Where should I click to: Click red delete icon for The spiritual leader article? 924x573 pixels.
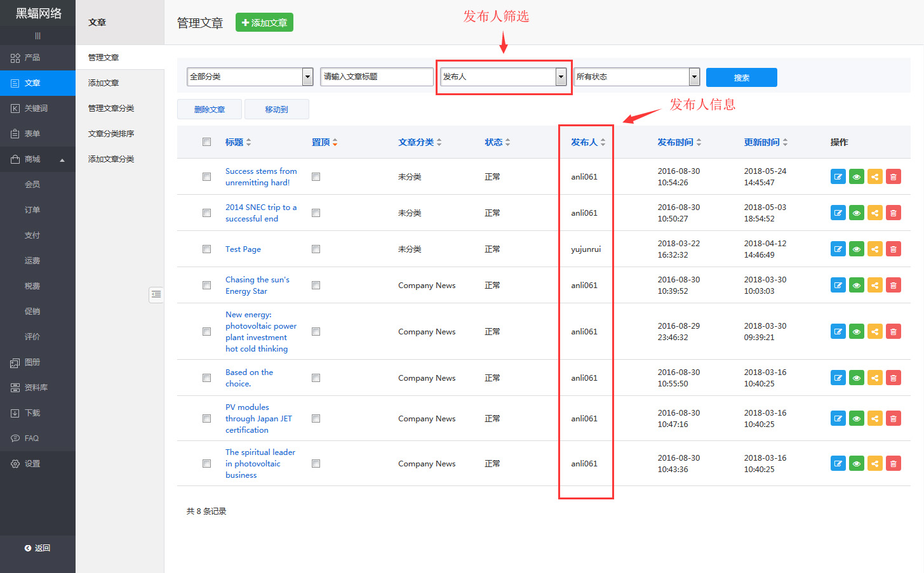pos(893,464)
